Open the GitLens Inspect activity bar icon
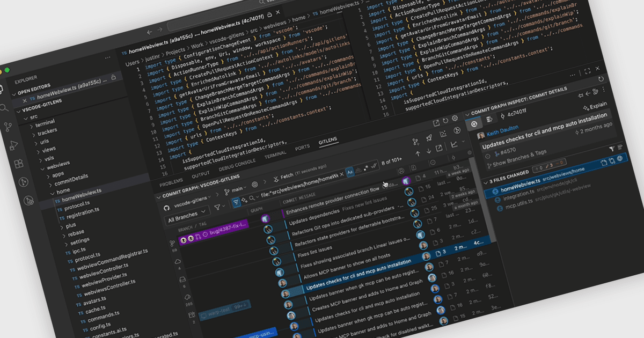 [x=28, y=201]
